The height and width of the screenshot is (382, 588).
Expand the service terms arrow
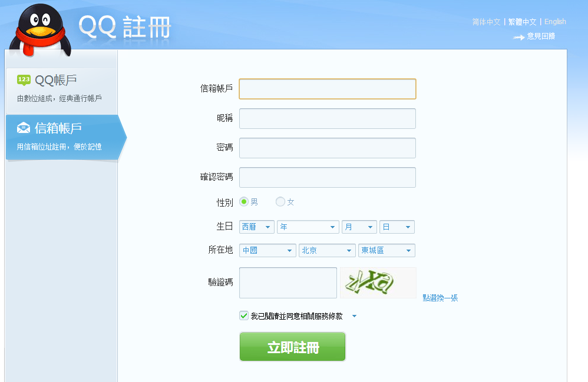354,316
